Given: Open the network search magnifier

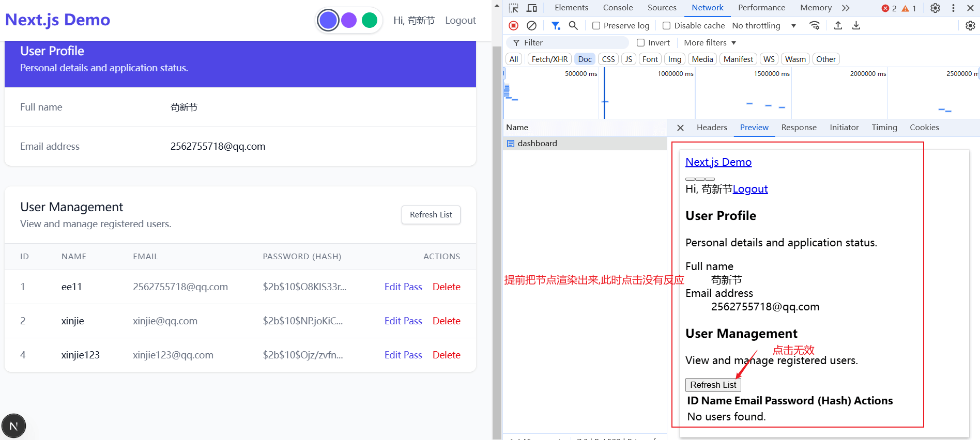Looking at the screenshot, I should click(x=573, y=25).
